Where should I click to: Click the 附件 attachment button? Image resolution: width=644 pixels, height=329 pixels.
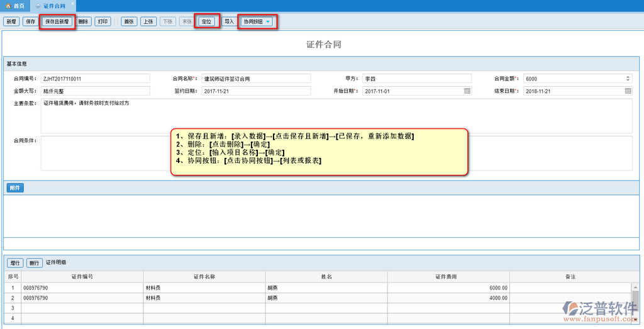[x=15, y=187]
